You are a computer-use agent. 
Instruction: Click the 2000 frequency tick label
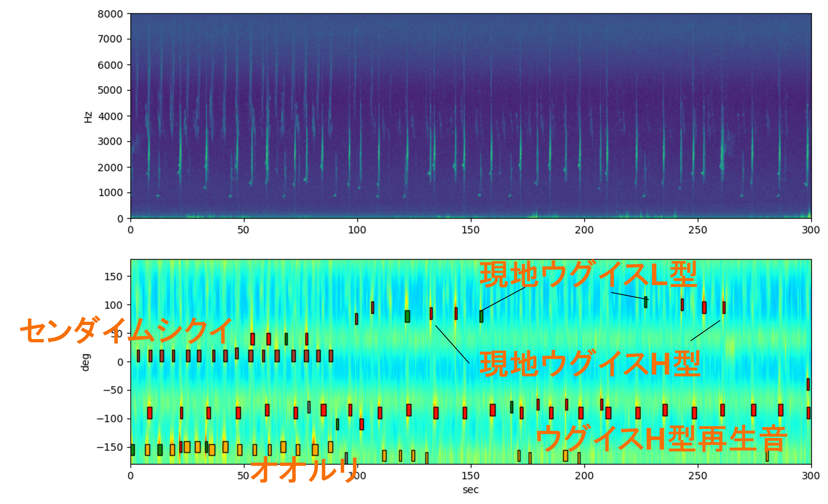pyautogui.click(x=110, y=167)
